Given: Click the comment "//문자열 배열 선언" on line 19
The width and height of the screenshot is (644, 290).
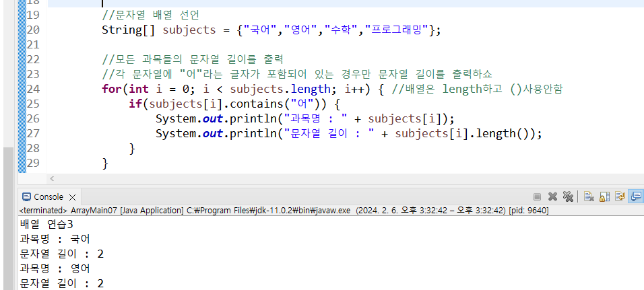Looking at the screenshot, I should coord(151,15).
